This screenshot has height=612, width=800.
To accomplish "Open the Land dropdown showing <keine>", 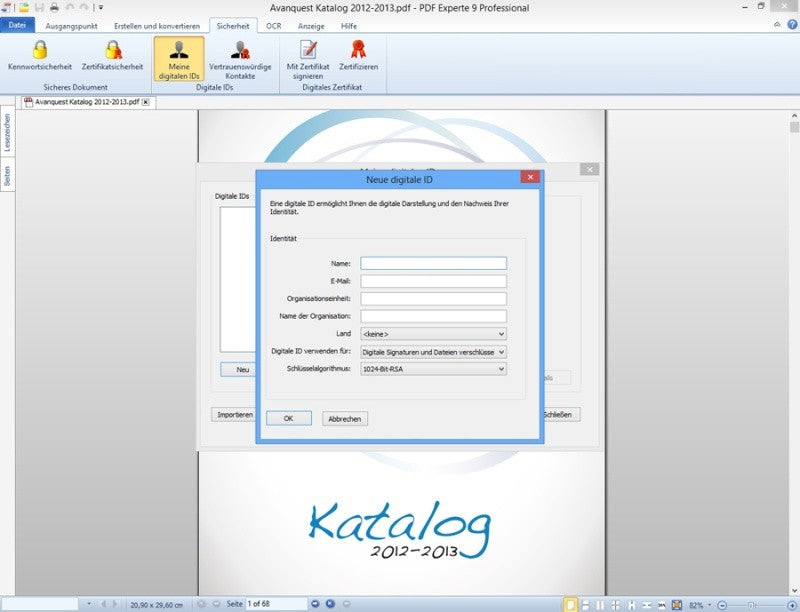I will tap(433, 334).
